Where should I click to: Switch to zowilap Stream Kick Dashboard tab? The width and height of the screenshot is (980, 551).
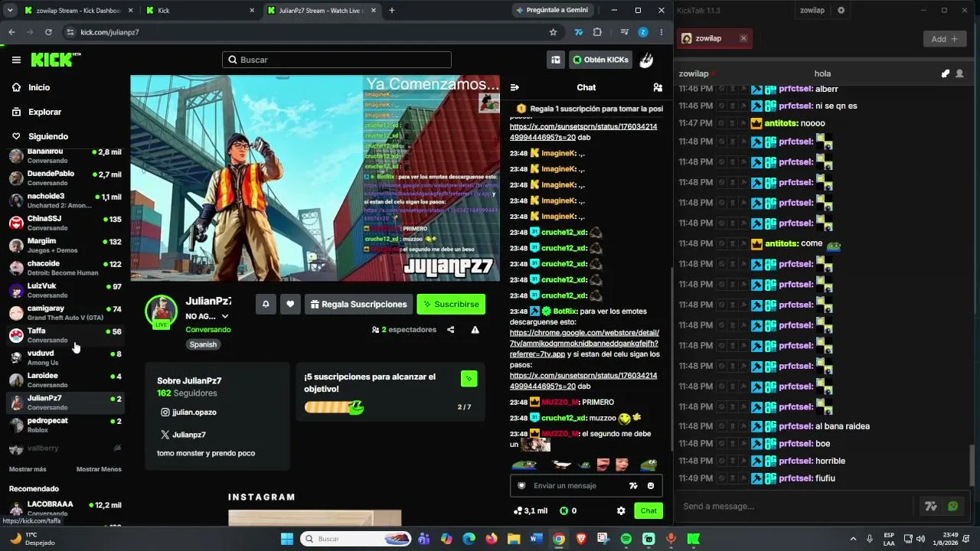point(77,11)
